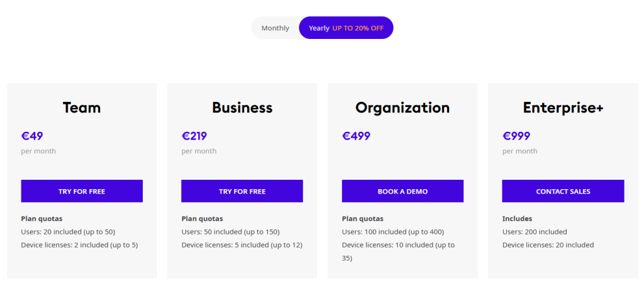Click Try for Free under Team plan
The width and height of the screenshot is (644, 291).
pos(82,191)
